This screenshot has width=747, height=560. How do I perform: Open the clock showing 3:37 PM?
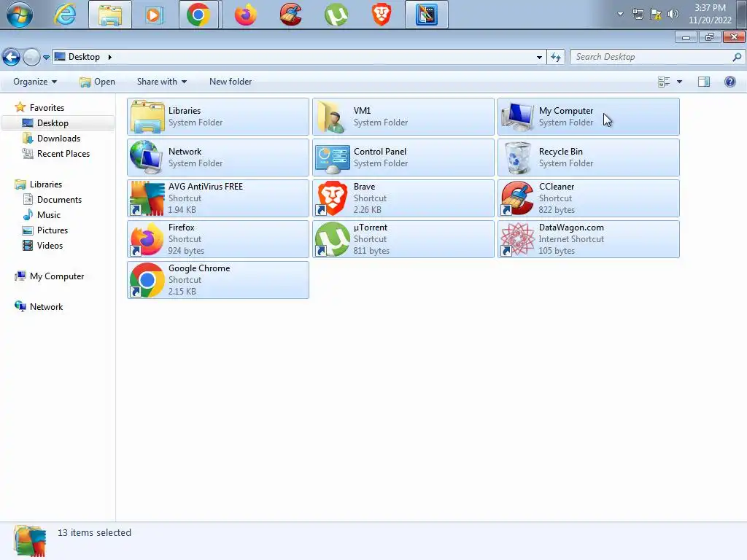click(710, 14)
